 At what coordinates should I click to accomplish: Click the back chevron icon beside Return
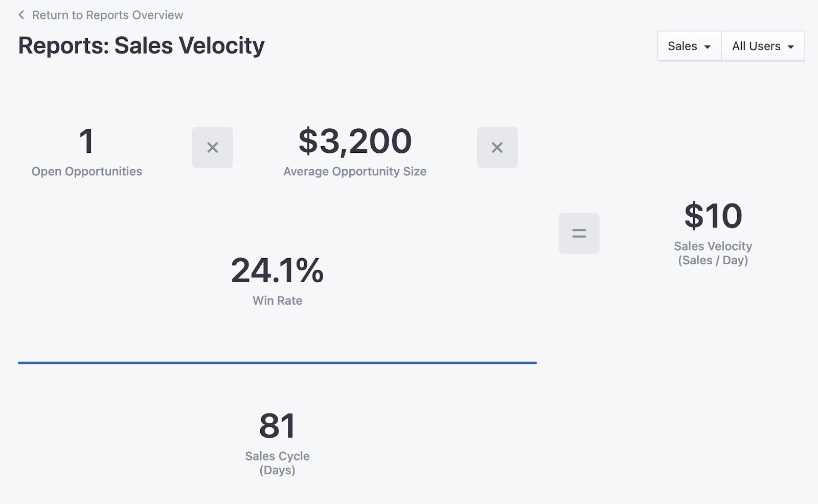pyautogui.click(x=21, y=15)
